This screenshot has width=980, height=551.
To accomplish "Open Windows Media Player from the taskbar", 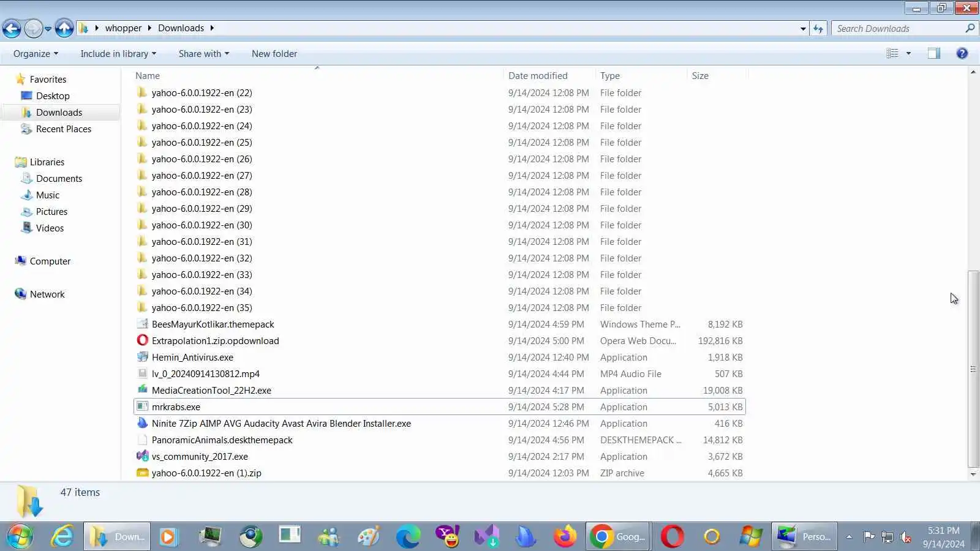I will click(x=168, y=537).
